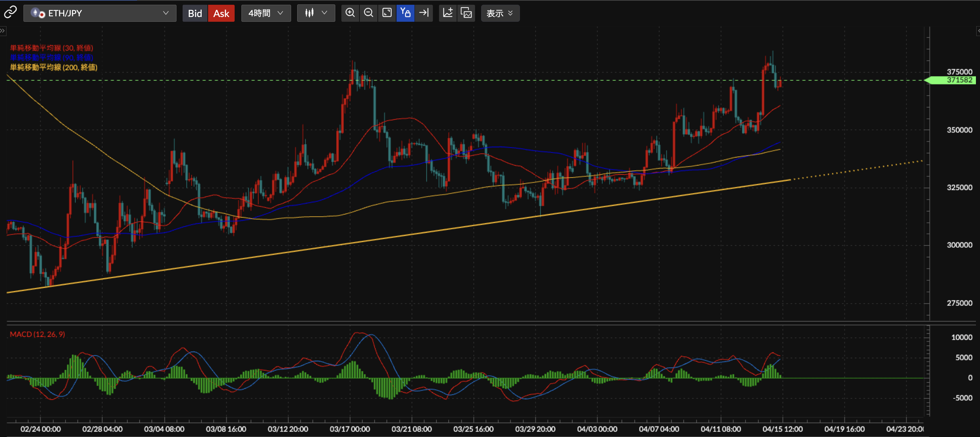Click the go to latest candle arrow
Screen dimensions: 980x437
click(x=424, y=13)
